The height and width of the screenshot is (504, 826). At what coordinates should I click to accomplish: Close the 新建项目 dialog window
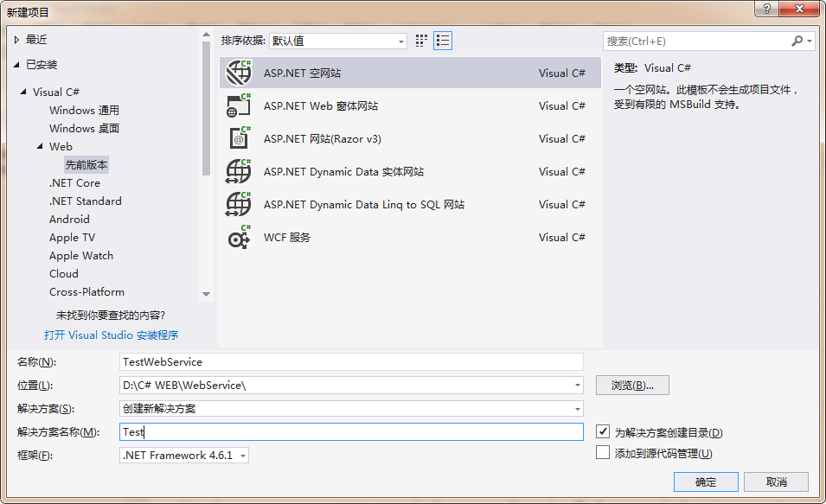(x=799, y=9)
